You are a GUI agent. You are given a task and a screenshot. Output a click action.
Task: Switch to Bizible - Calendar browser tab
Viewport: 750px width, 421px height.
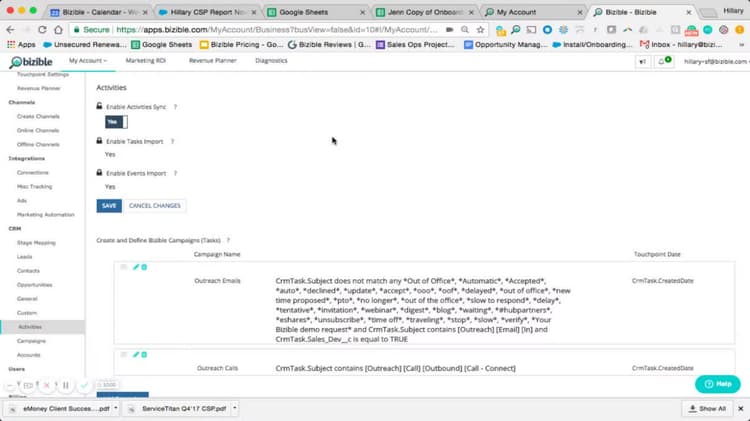point(99,12)
